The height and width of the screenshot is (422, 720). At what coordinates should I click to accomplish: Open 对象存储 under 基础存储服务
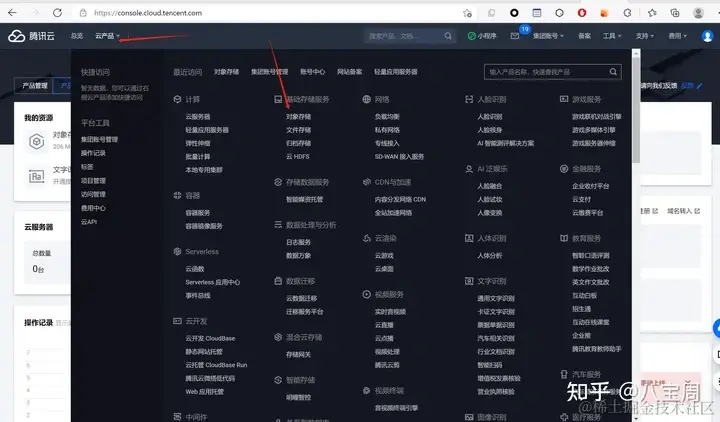tap(298, 117)
